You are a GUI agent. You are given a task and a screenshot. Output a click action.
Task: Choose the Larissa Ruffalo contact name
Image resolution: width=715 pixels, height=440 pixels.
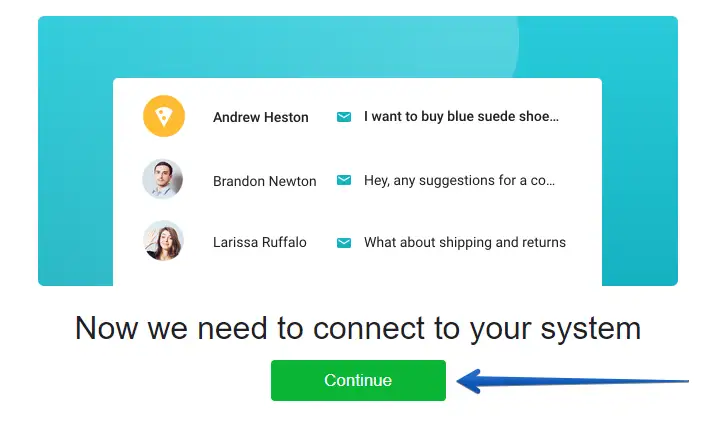point(259,242)
